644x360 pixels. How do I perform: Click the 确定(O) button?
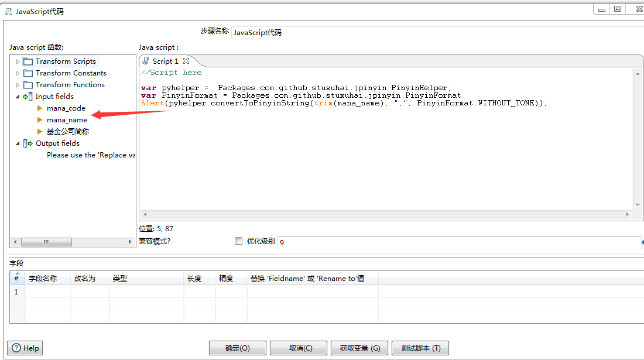click(237, 348)
